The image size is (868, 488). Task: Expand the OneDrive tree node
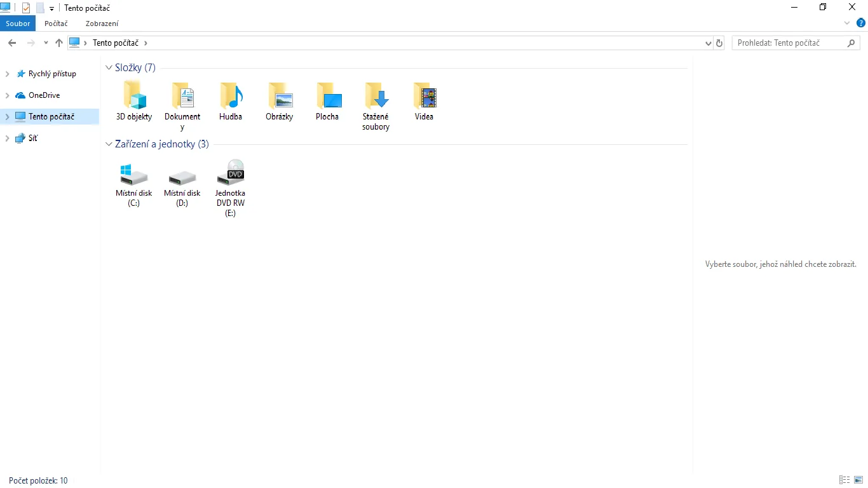click(7, 95)
